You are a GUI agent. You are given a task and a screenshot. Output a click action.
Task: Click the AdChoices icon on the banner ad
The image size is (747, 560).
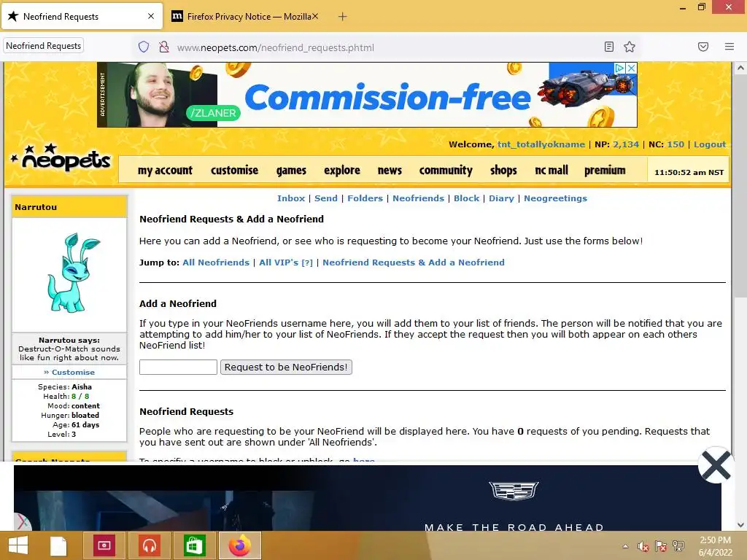[x=619, y=68]
